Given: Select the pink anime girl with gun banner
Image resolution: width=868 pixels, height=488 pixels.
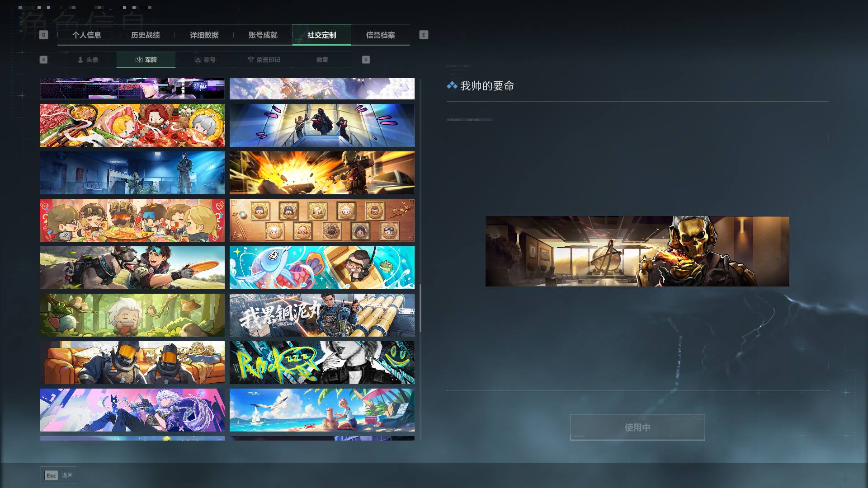Looking at the screenshot, I should (132, 410).
